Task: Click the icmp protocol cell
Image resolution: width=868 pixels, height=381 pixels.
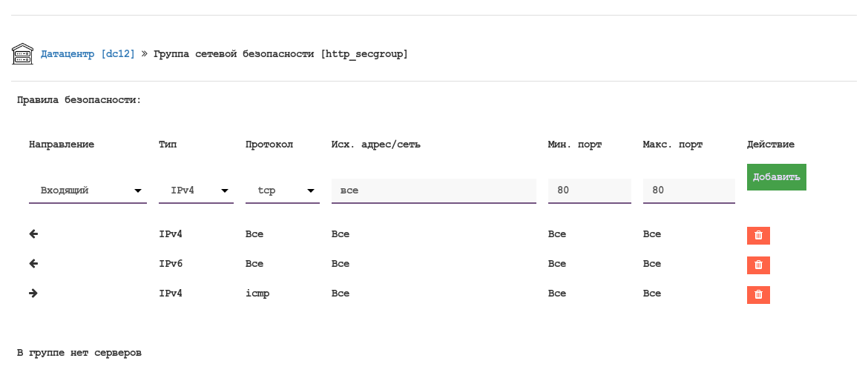Action: (x=257, y=294)
